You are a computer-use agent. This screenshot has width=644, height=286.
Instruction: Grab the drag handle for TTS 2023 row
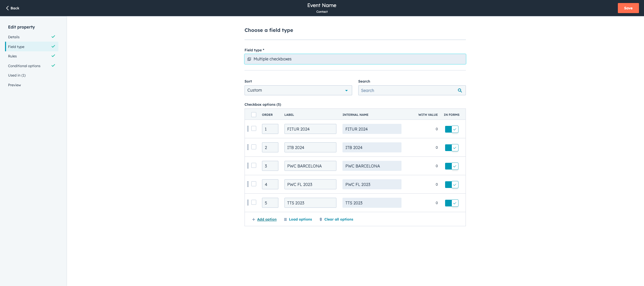click(x=248, y=202)
